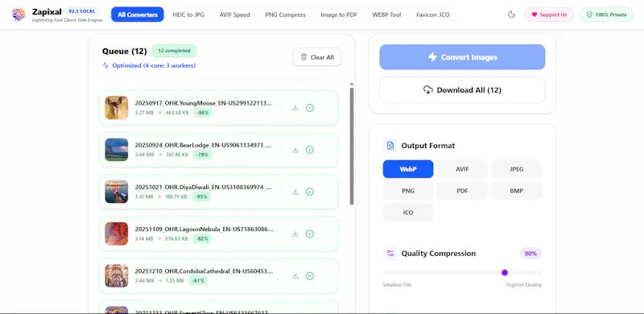
Task: Click the YoungMoose completed checkmark icon
Action: 310,108
